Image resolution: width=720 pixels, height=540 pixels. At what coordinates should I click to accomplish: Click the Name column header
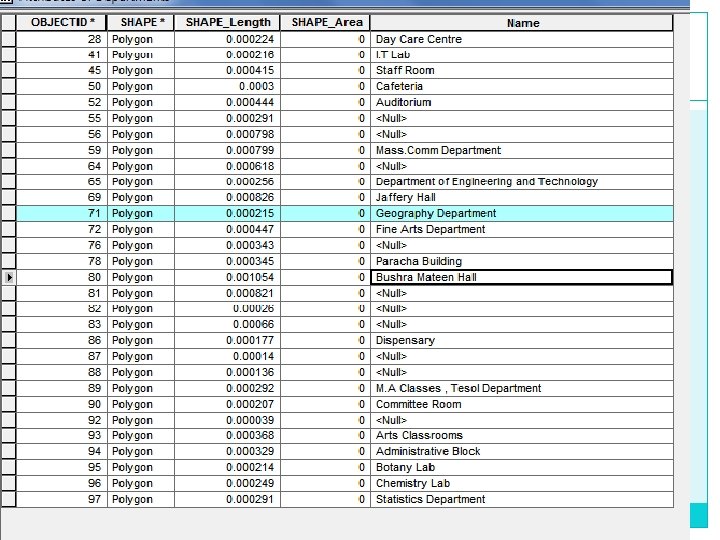coord(522,22)
